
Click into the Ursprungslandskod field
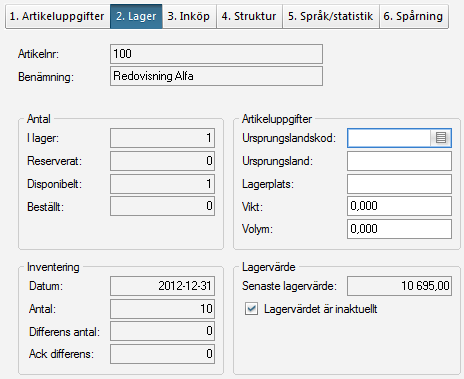pos(389,138)
